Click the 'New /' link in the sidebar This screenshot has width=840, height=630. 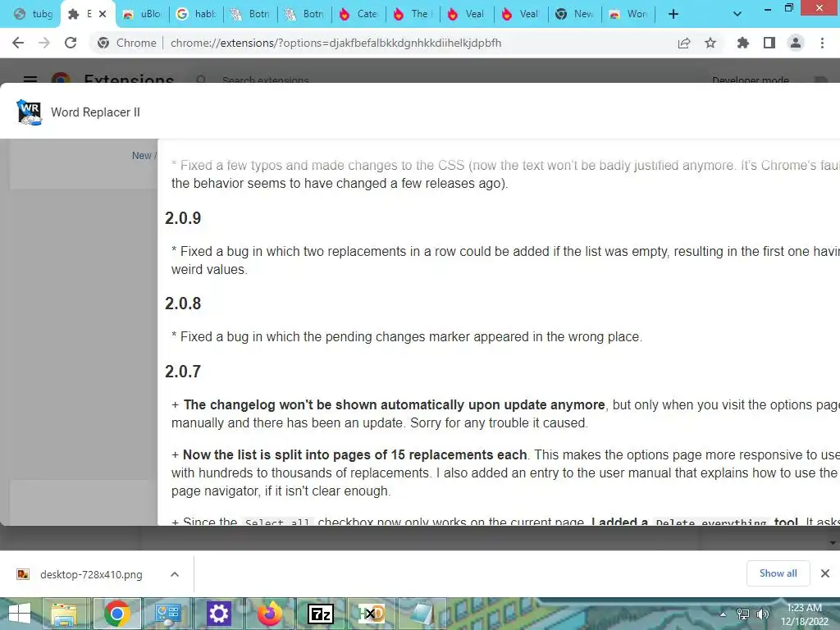coord(144,155)
